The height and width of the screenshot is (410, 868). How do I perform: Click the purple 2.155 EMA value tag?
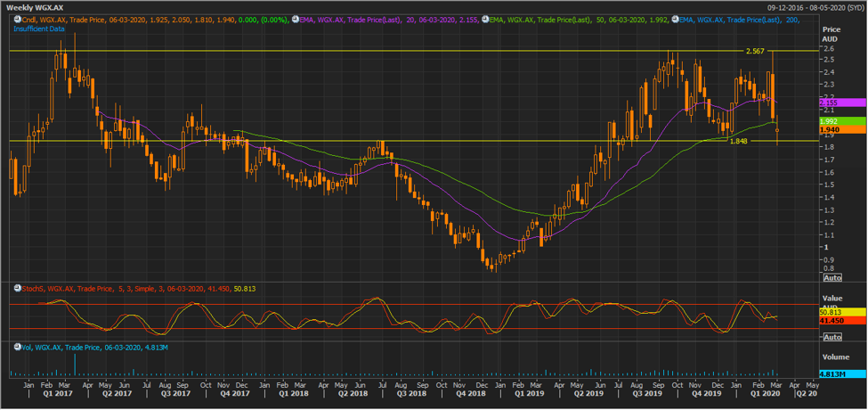click(x=841, y=102)
